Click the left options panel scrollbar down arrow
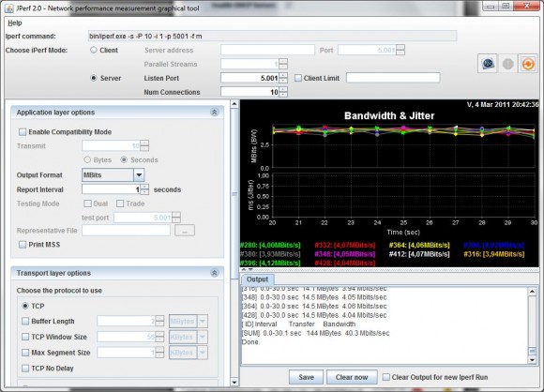 click(234, 383)
